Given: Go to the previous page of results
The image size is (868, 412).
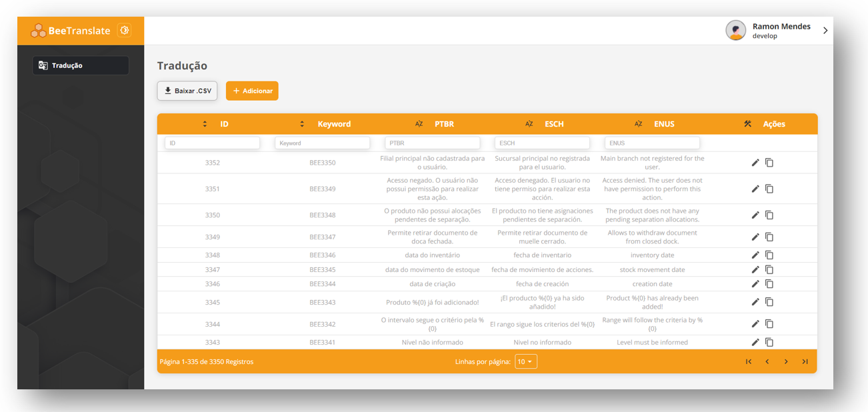Looking at the screenshot, I should [767, 361].
